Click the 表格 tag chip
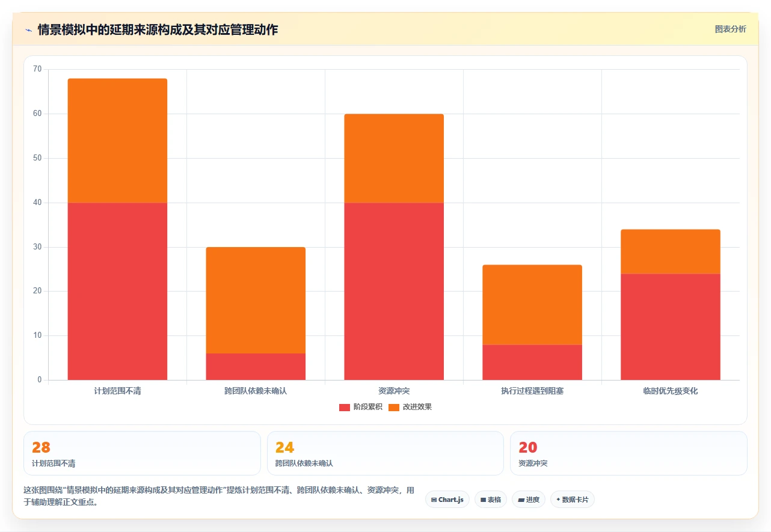Screen dimensions: 771x532 pyautogui.click(x=491, y=500)
